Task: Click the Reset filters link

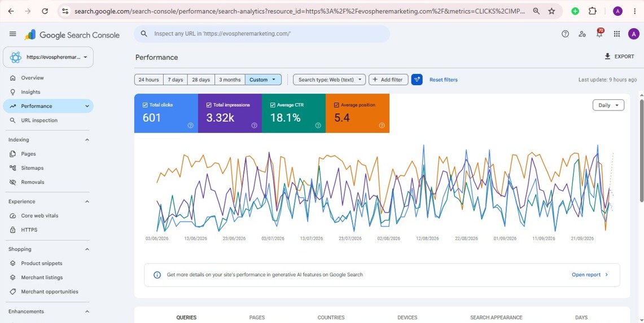Action: tap(444, 79)
